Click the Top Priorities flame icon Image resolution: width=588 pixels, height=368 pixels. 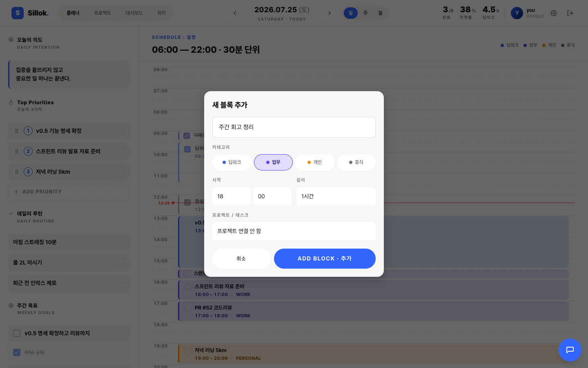pyautogui.click(x=11, y=103)
